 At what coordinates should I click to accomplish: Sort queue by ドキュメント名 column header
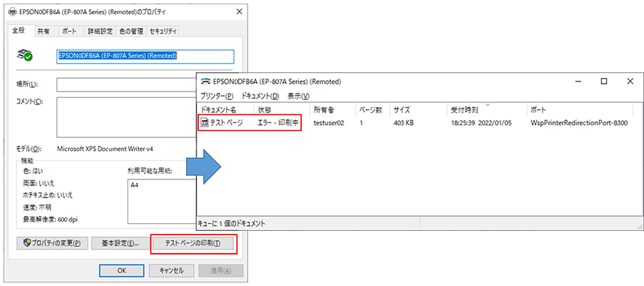[226, 110]
